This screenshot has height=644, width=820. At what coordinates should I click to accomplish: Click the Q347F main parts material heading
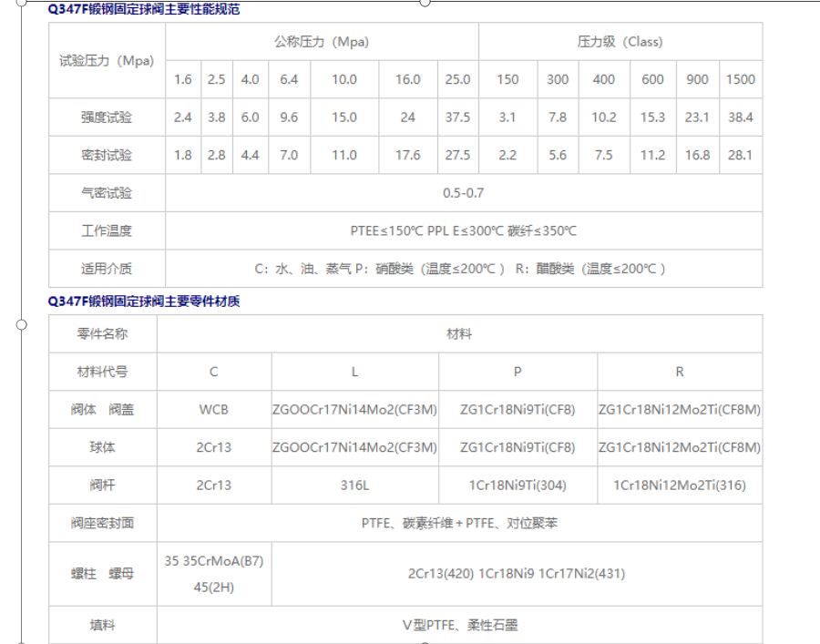click(144, 302)
